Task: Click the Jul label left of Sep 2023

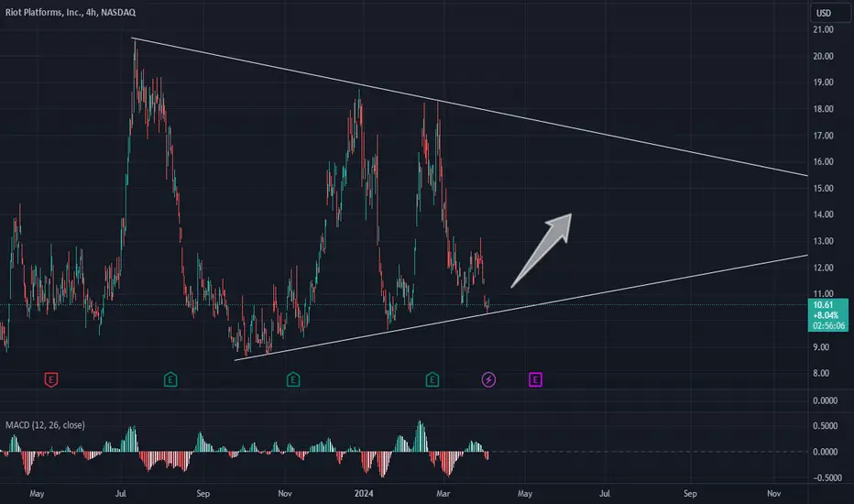Action: tap(120, 494)
